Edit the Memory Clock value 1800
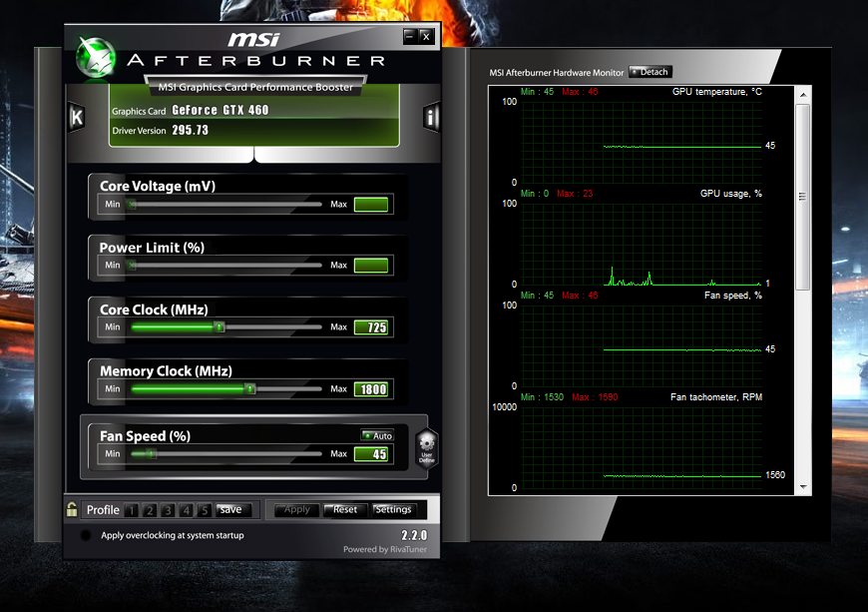 coord(371,389)
